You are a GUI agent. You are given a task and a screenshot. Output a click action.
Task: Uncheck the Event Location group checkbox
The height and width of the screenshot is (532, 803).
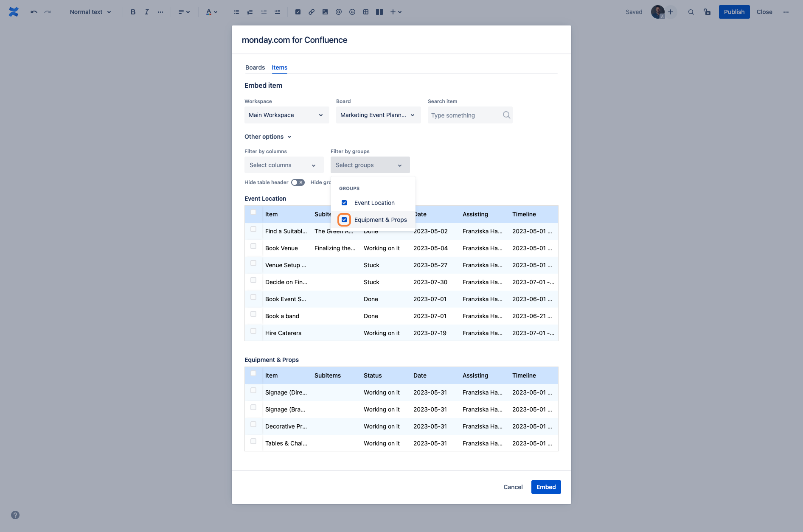point(344,203)
